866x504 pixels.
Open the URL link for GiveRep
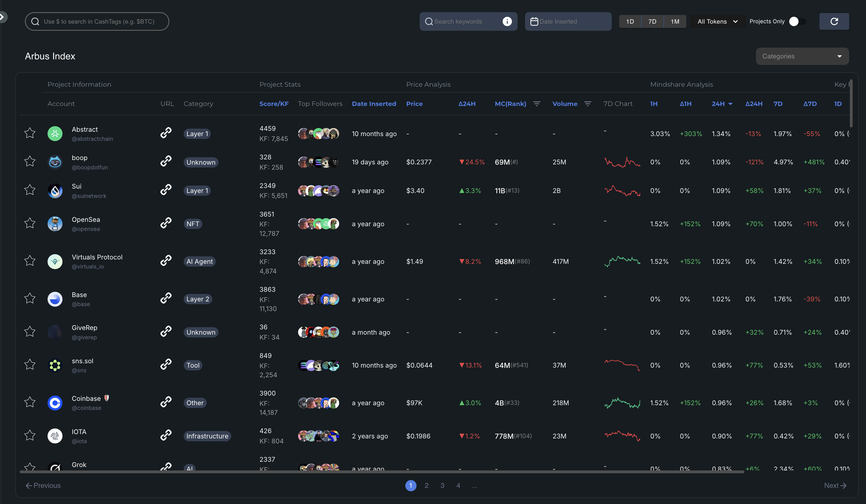tap(166, 331)
